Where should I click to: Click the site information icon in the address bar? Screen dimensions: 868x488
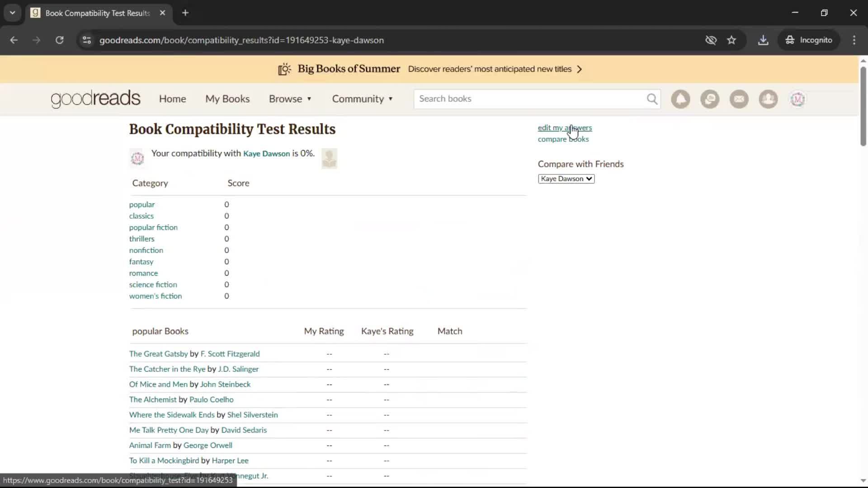pyautogui.click(x=87, y=40)
